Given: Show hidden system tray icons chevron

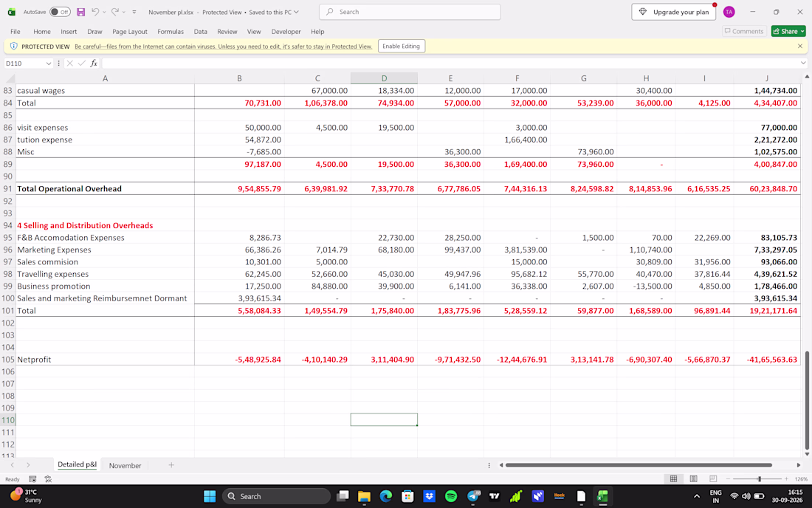Looking at the screenshot, I should 697,496.
